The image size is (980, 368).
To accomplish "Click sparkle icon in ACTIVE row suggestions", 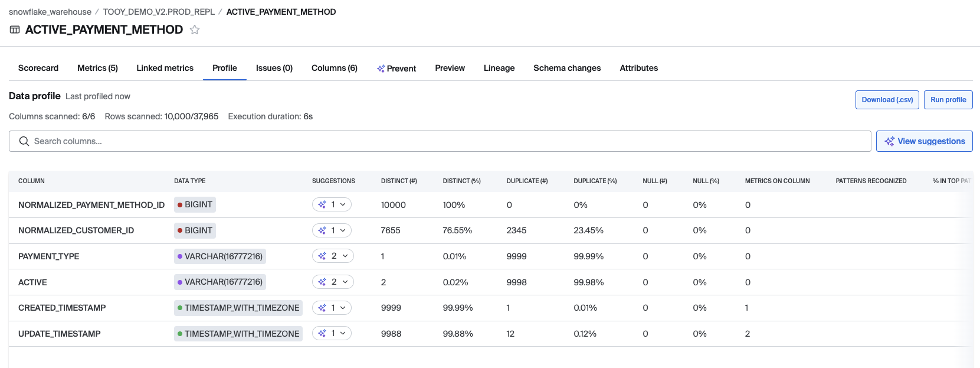I will tap(322, 282).
